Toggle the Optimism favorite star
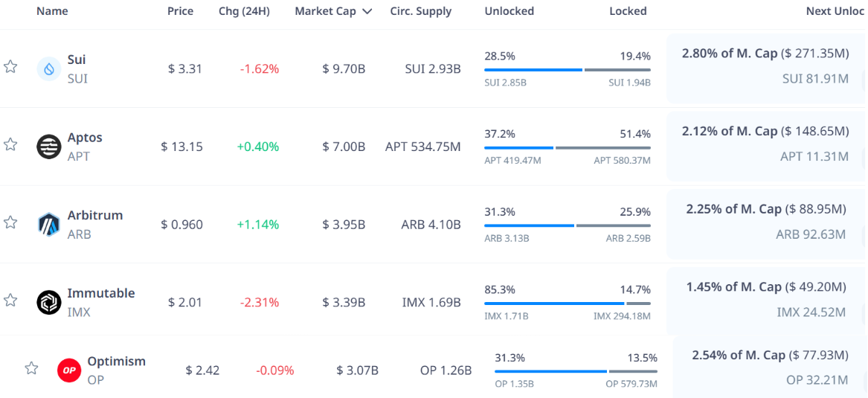The height and width of the screenshot is (398, 868). point(31,368)
